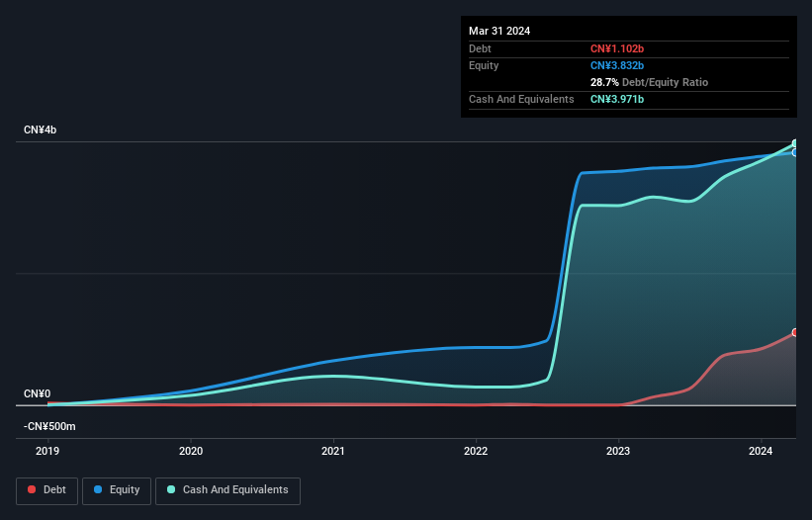This screenshot has width=812, height=520.
Task: Click the 2022 x-axis label
Action: click(476, 451)
